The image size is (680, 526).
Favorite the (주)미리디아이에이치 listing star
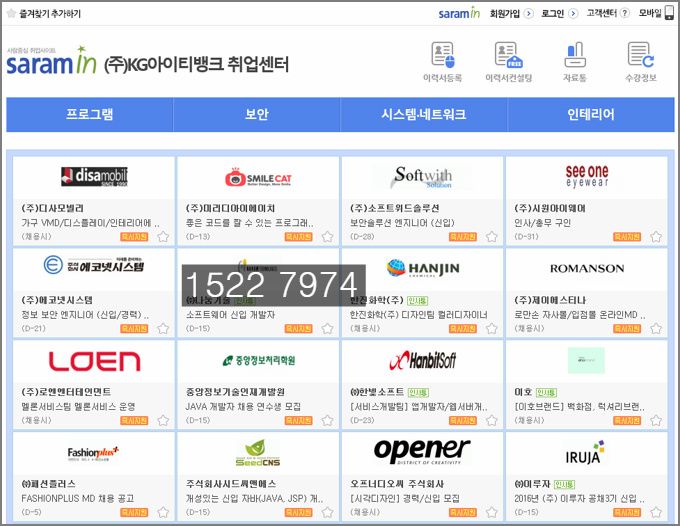[327, 237]
